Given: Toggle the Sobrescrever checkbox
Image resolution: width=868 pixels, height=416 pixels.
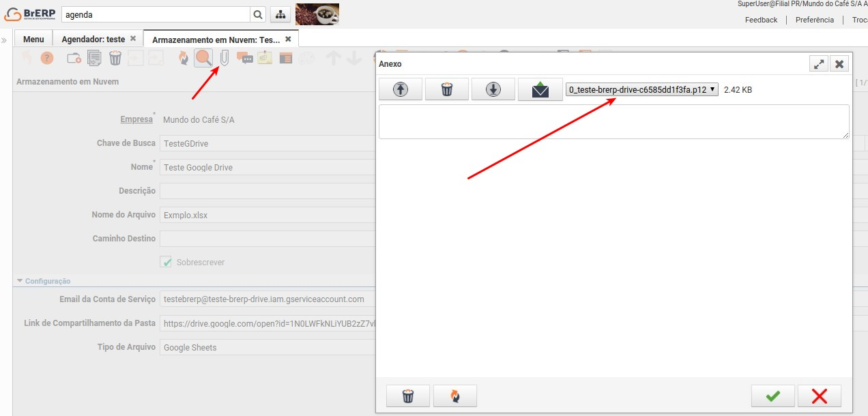Looking at the screenshot, I should click(166, 262).
